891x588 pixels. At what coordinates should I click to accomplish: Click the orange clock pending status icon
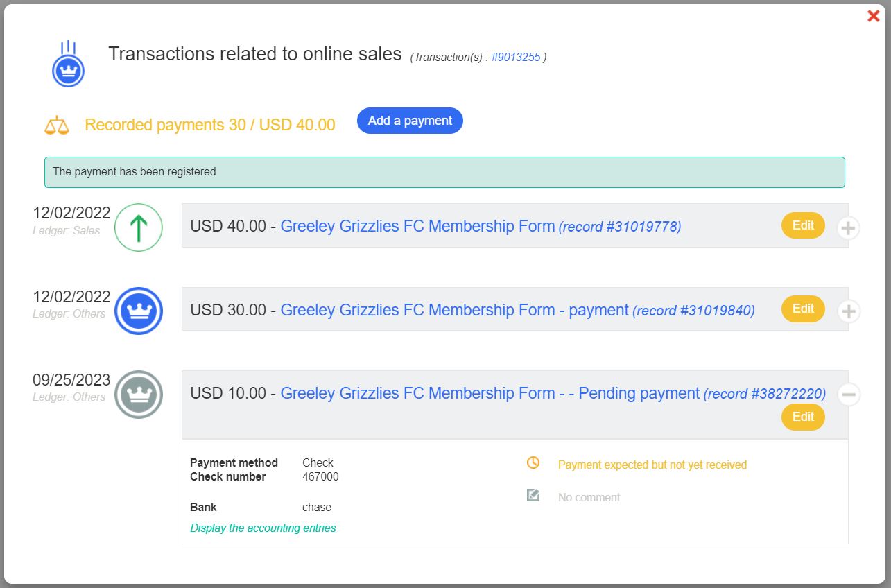(533, 462)
